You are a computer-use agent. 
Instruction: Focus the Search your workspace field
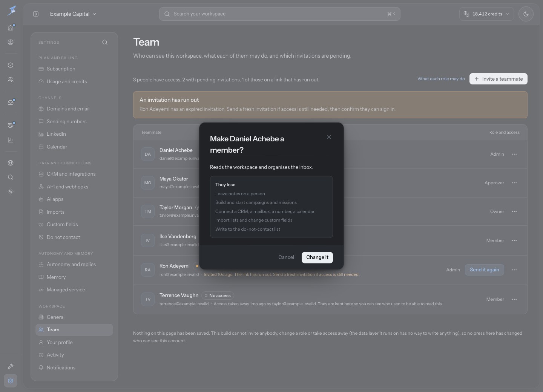280,14
